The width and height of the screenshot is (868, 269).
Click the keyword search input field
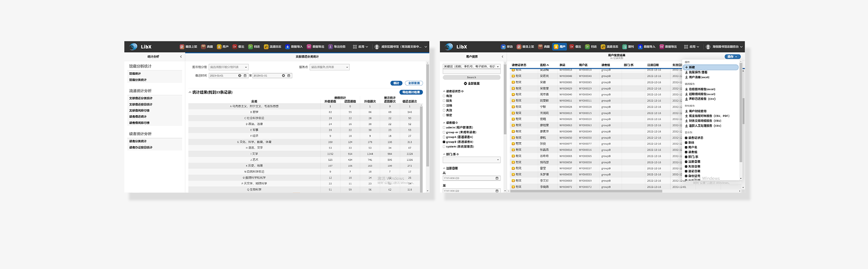pyautogui.click(x=472, y=71)
